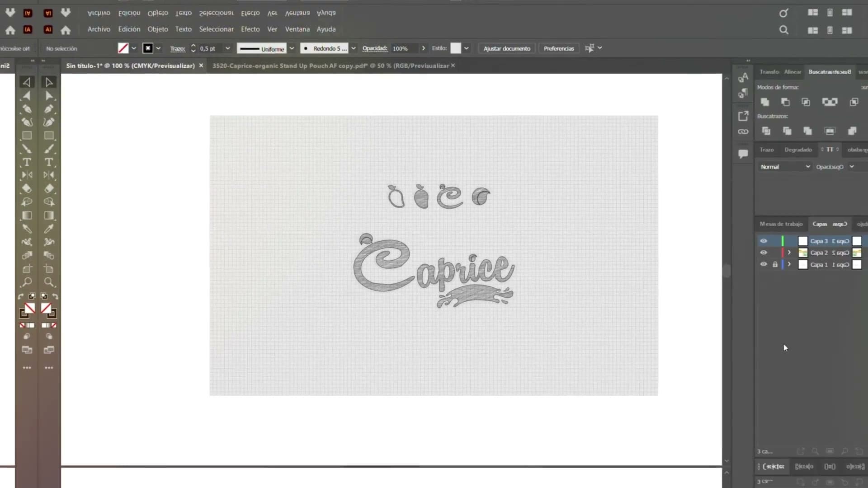Switch to the Mesas de trabajo tab
Image resolution: width=868 pixels, height=488 pixels.
tap(781, 224)
